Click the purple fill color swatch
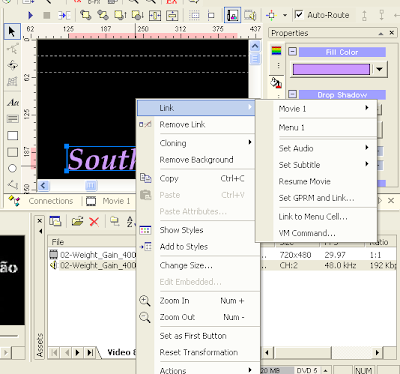This screenshot has height=374, width=400. coord(331,69)
